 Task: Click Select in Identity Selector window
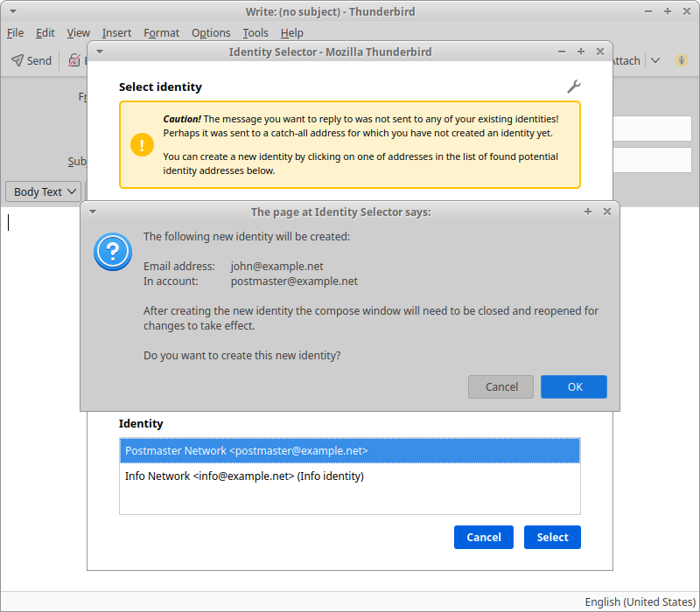coord(552,537)
